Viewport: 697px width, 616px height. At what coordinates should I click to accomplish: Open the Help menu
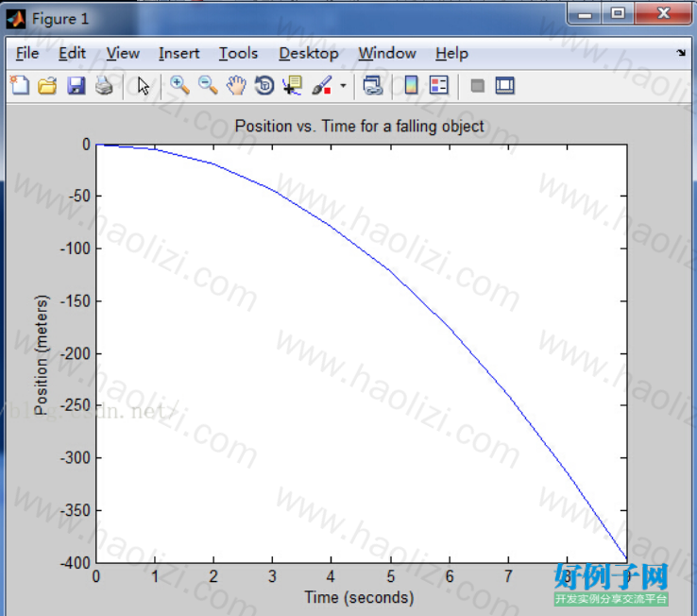coord(451,53)
